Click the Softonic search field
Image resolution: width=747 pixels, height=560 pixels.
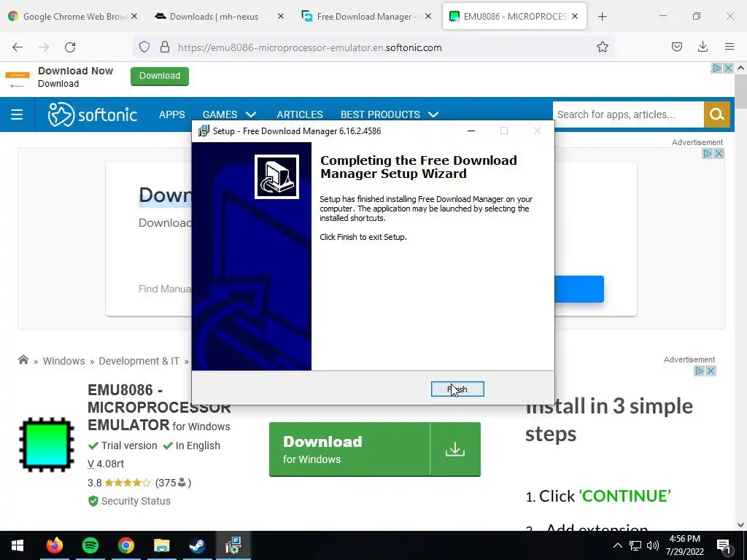(628, 114)
